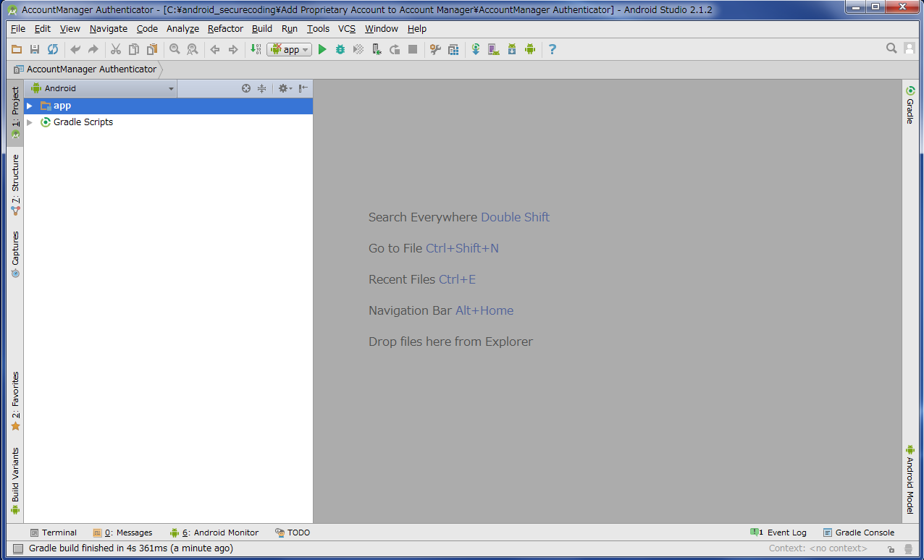Open the Project Structure icon

click(453, 49)
